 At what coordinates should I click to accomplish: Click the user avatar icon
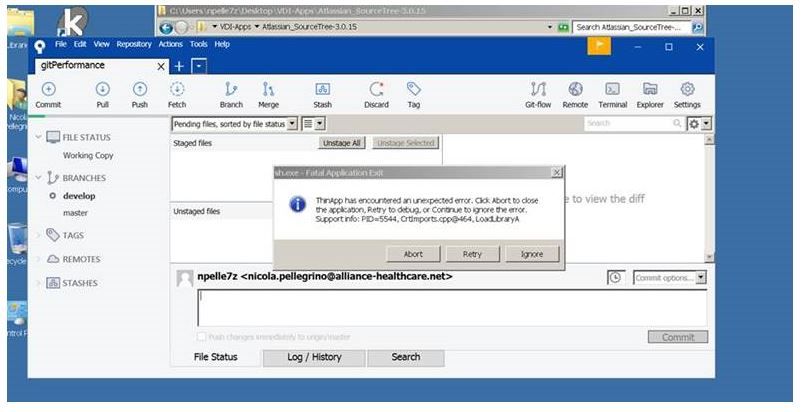(184, 278)
